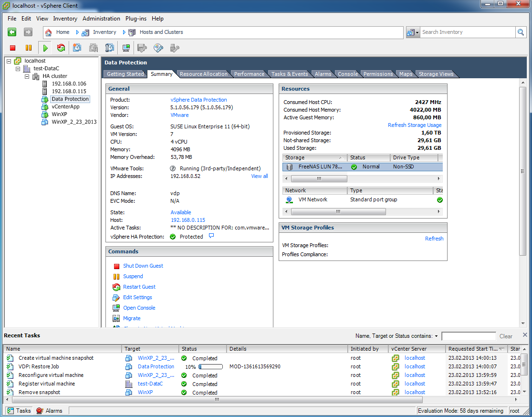The image size is (532, 417).
Task: Launch VM console from the toolbar icon
Action: tap(126, 48)
